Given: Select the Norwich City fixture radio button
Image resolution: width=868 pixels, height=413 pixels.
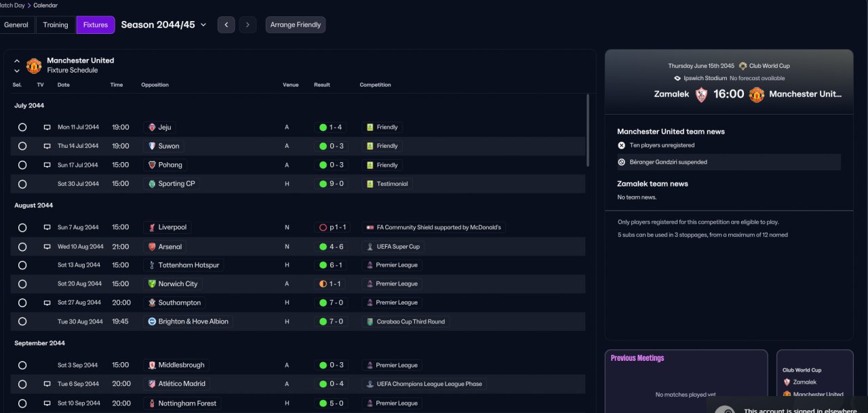Looking at the screenshot, I should (22, 284).
